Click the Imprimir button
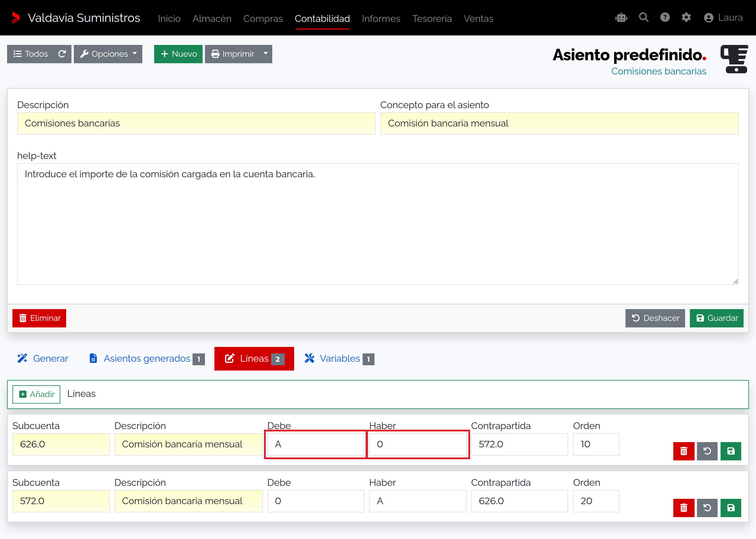This screenshot has height=539, width=756. pos(232,54)
